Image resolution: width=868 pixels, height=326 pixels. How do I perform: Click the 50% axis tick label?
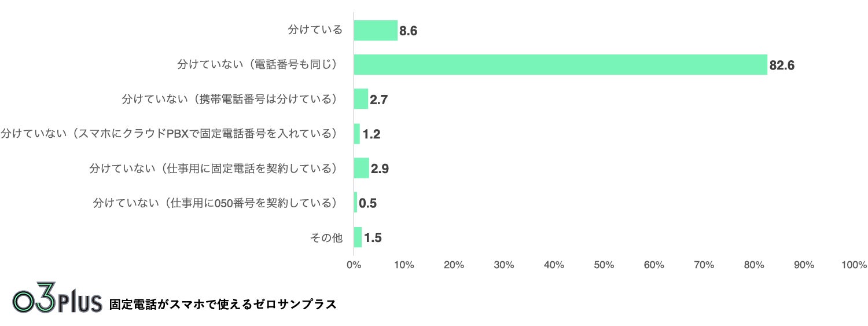point(604,265)
